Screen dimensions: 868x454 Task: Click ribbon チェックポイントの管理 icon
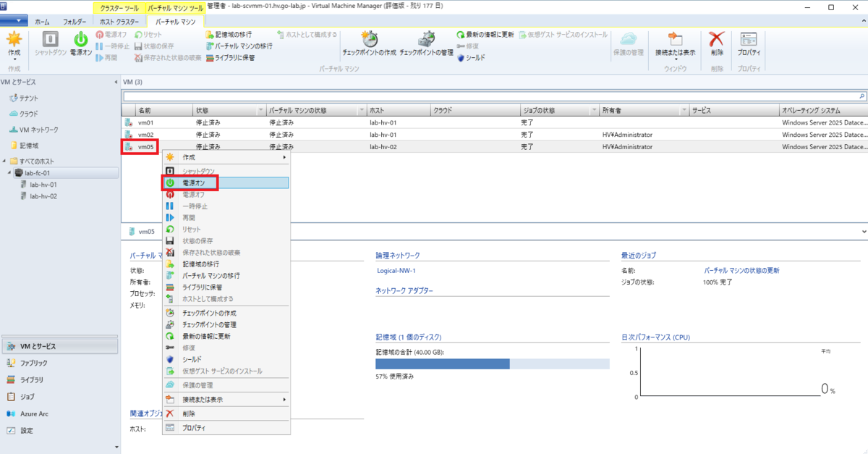coord(426,38)
